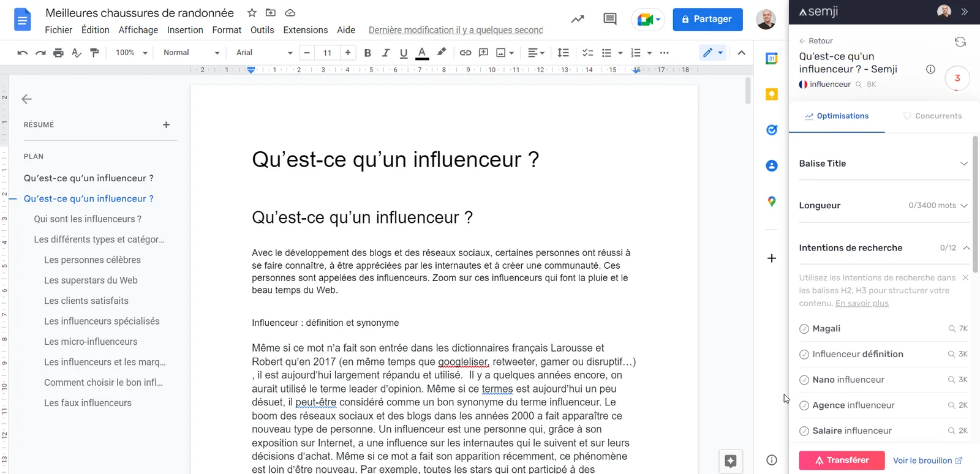Viewport: 980px width, 474px height.
Task: Open the Google Calendar side panel icon
Action: 772,59
